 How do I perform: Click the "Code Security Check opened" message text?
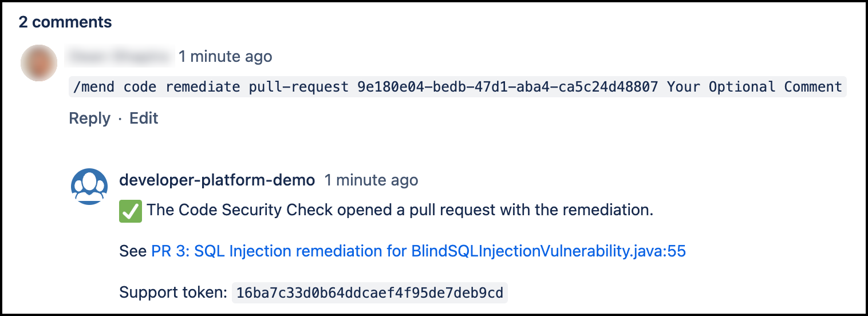pos(400,210)
